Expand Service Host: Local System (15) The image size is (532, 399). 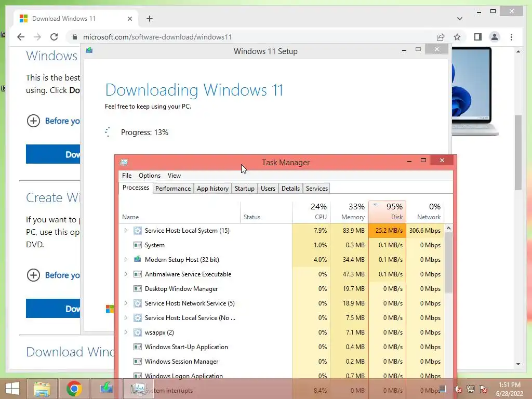pos(126,231)
